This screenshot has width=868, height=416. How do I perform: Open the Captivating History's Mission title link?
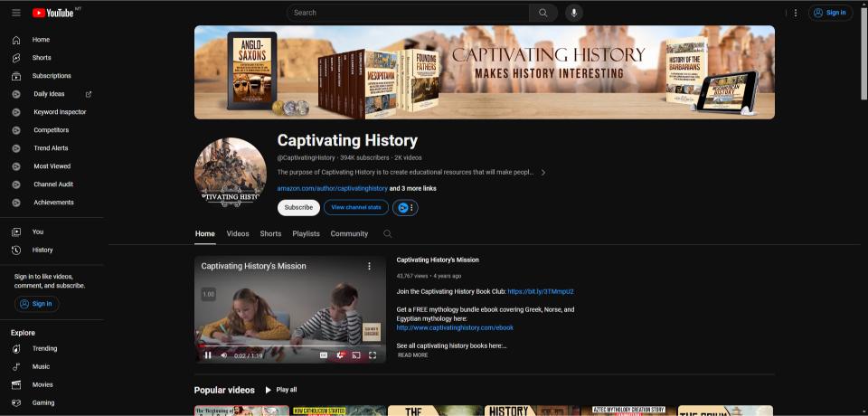(438, 260)
